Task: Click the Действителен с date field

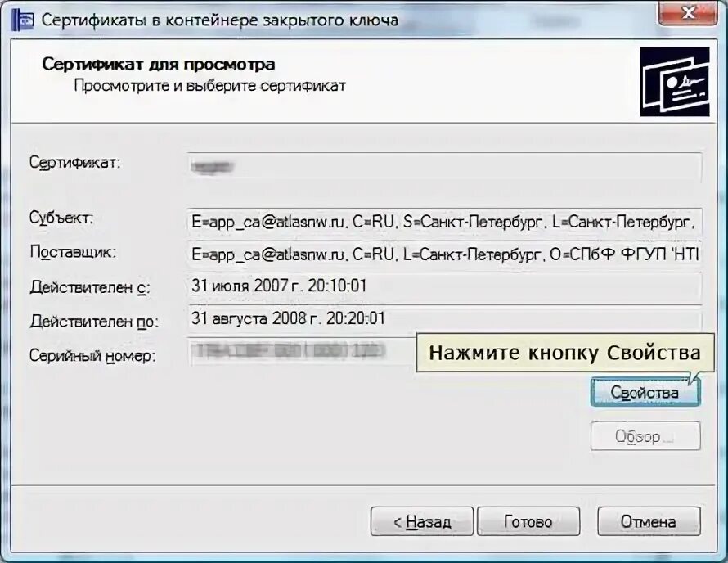Action: point(444,286)
